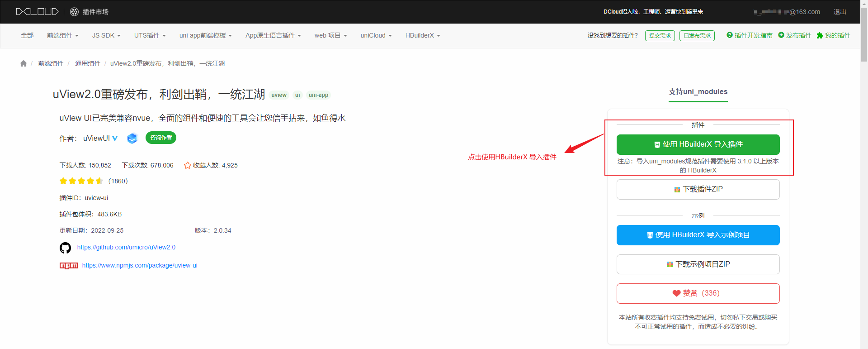Open the plugin market circular icon
The image size is (868, 349).
[x=74, y=12]
